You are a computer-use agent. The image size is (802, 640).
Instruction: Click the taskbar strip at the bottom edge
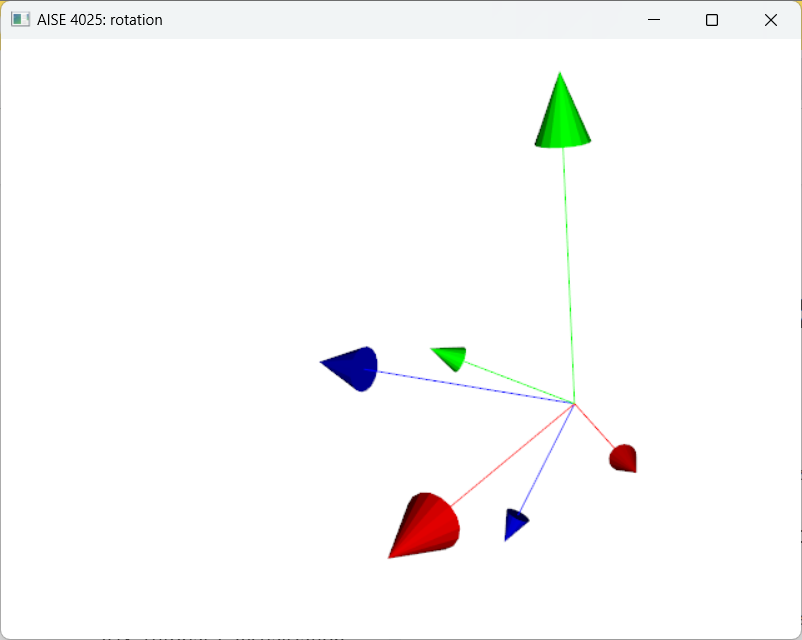coord(400,636)
